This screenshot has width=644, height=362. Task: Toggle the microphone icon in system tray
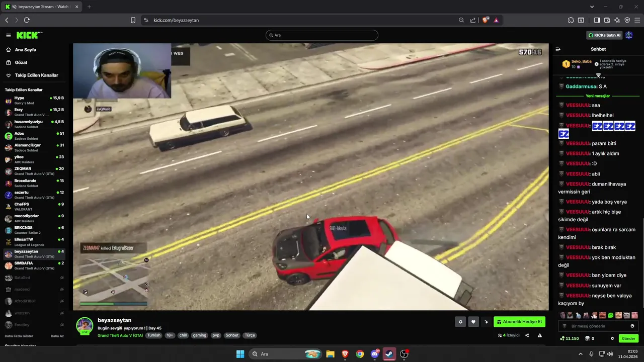(591, 354)
